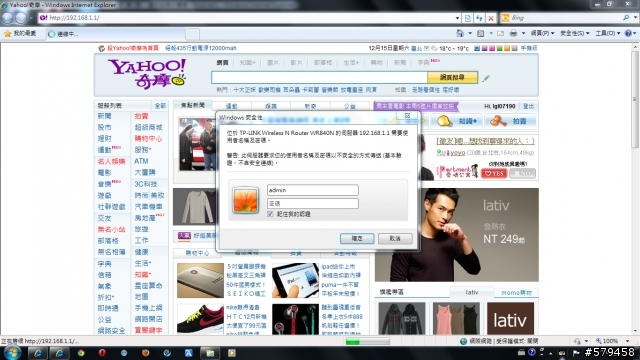The width and height of the screenshot is (640, 360).
Task: Open the 工具(O) menu
Action: pos(608,33)
